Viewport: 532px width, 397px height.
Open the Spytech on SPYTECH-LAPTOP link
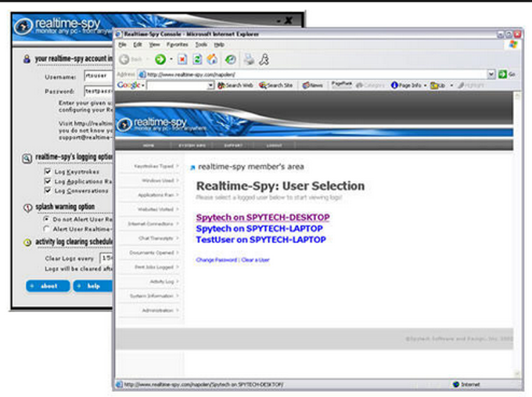[259, 229]
